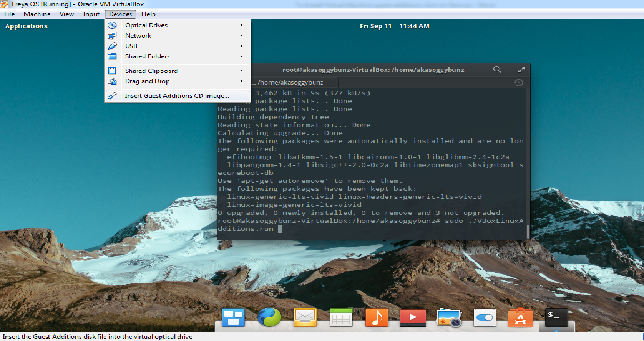This screenshot has height=341, width=644.
Task: Expand the Shared Folders arrow
Action: click(x=241, y=56)
